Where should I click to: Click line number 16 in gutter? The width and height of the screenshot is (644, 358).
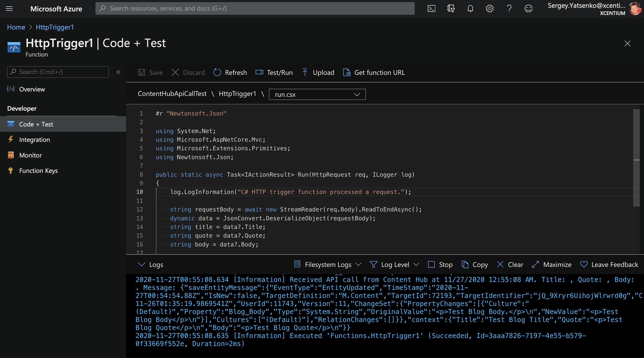point(140,244)
